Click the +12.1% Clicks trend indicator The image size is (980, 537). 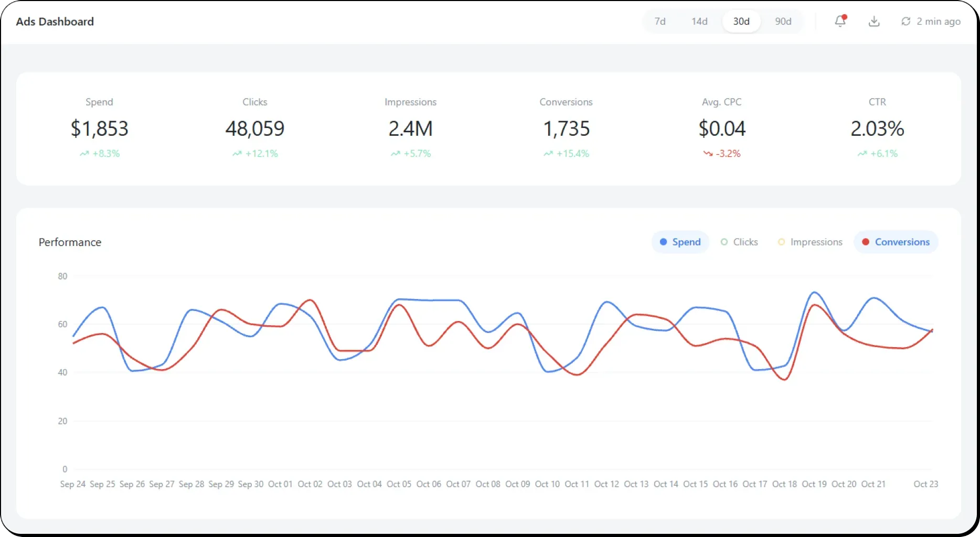pos(255,154)
